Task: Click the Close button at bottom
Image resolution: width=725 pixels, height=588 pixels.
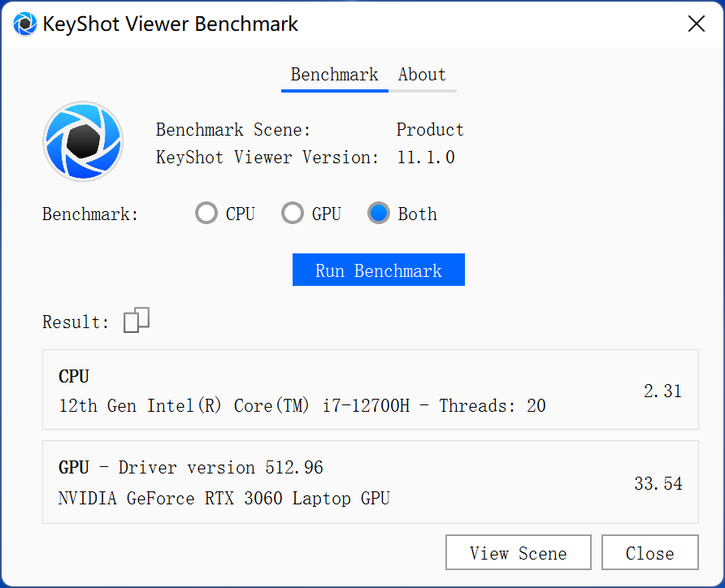Action: click(650, 552)
